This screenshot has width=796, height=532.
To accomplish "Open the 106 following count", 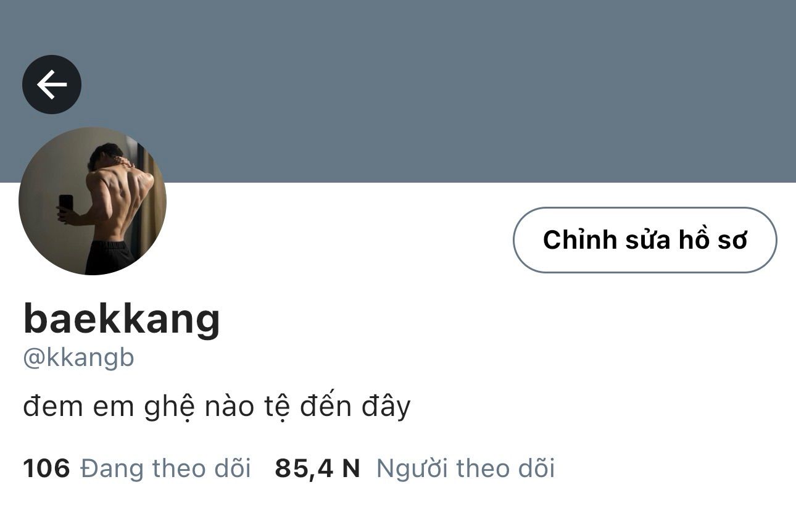I will coord(47,468).
